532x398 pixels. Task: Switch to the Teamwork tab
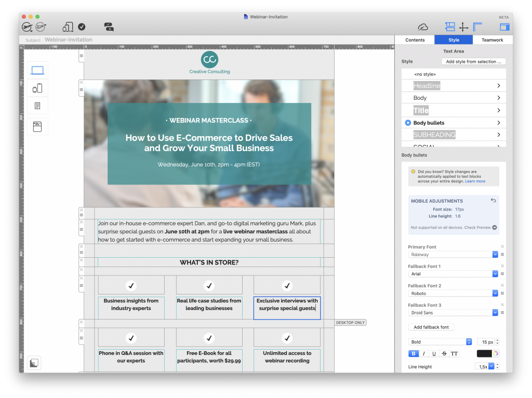click(x=493, y=39)
